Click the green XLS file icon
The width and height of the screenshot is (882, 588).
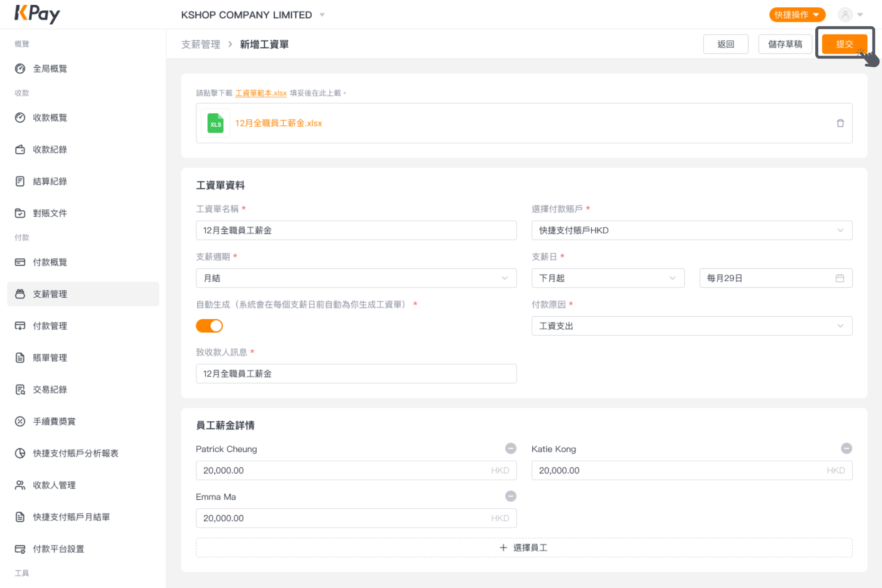point(215,123)
